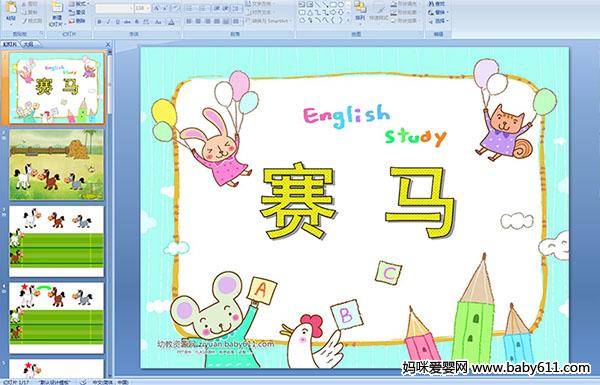Toggle Italic formatting

coord(108,22)
